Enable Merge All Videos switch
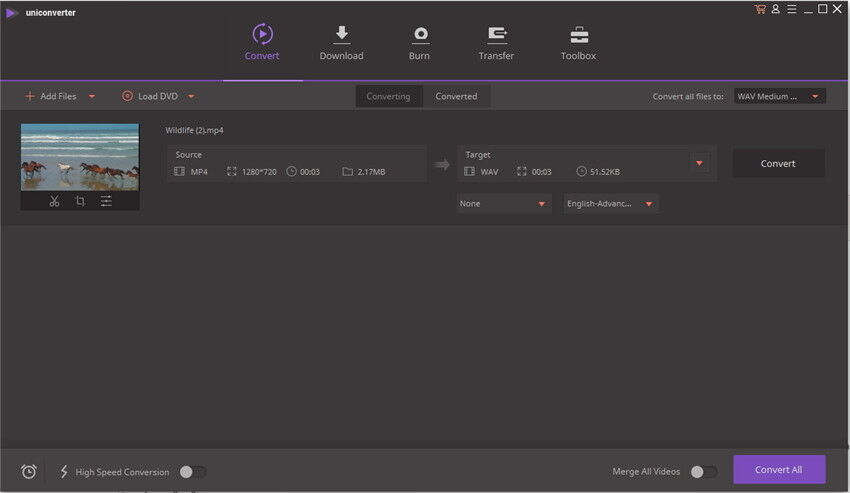Viewport: 850px width, 493px height. (703, 471)
